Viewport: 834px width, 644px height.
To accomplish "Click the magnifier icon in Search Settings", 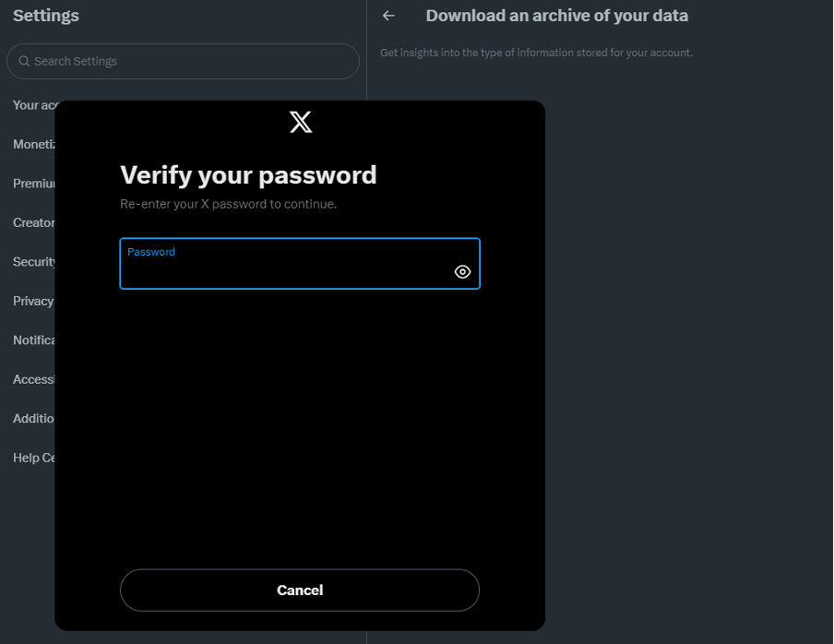I will pyautogui.click(x=23, y=61).
